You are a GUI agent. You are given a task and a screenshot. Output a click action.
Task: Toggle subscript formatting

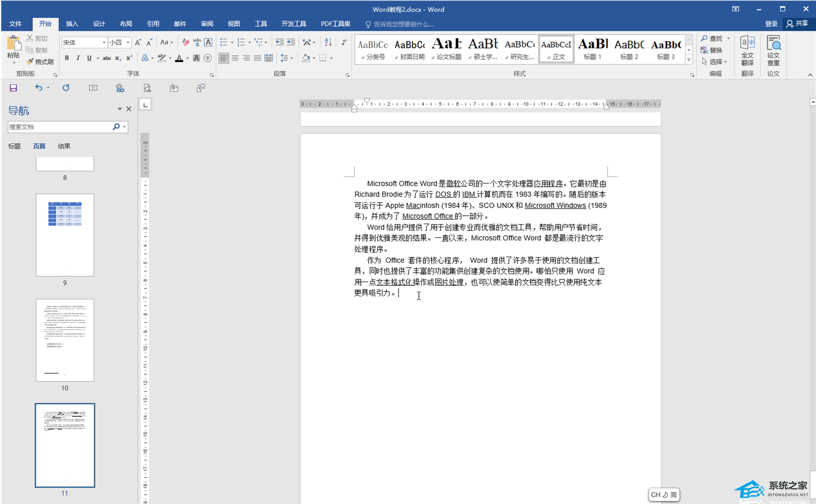tap(118, 58)
